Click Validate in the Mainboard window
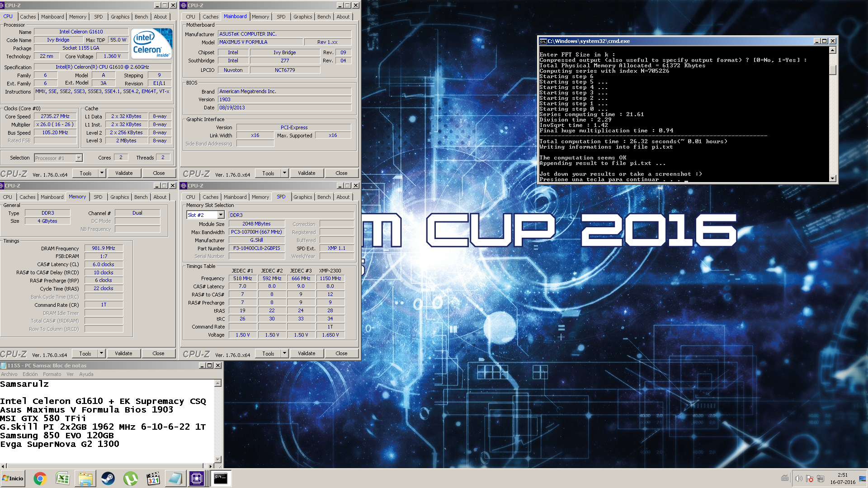868x488 pixels. point(307,173)
